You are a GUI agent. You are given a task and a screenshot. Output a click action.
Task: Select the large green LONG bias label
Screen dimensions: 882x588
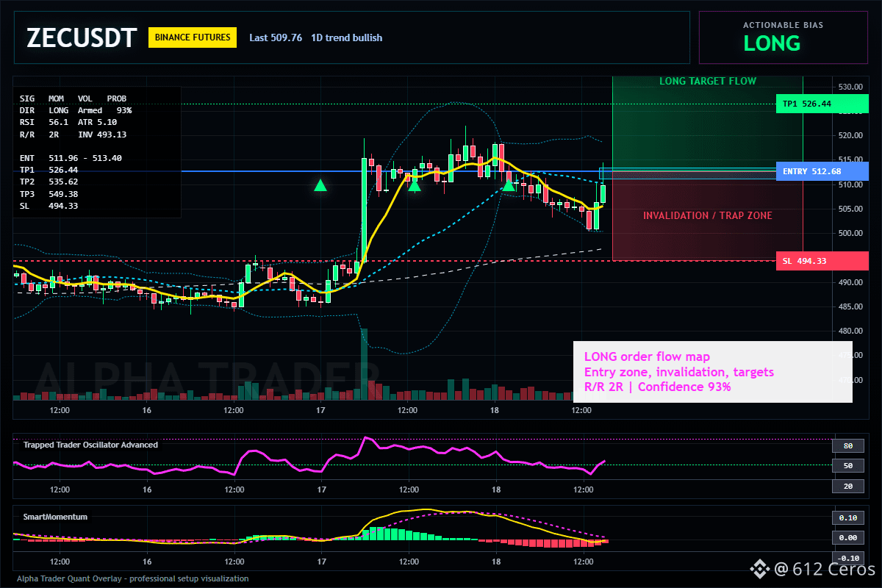(x=772, y=43)
